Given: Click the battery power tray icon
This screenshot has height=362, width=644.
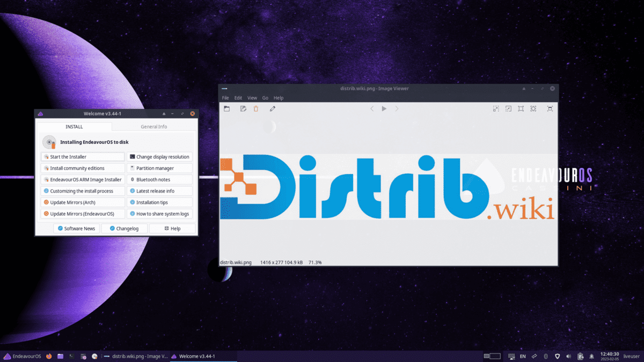Looking at the screenshot, I should click(580, 356).
